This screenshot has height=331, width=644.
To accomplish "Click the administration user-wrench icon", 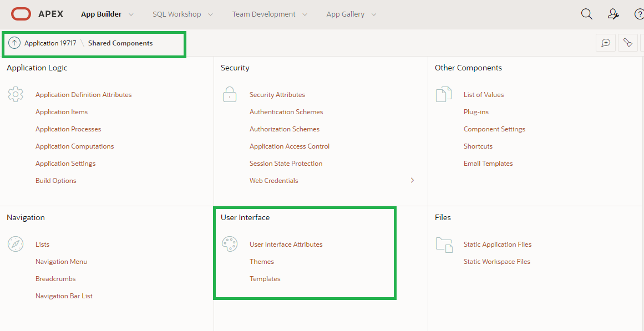I will click(612, 14).
